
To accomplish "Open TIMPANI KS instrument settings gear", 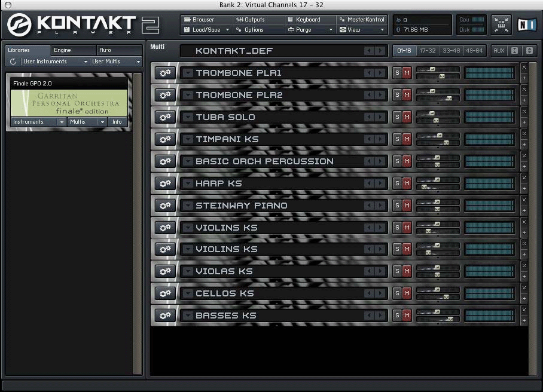I will coord(165,139).
